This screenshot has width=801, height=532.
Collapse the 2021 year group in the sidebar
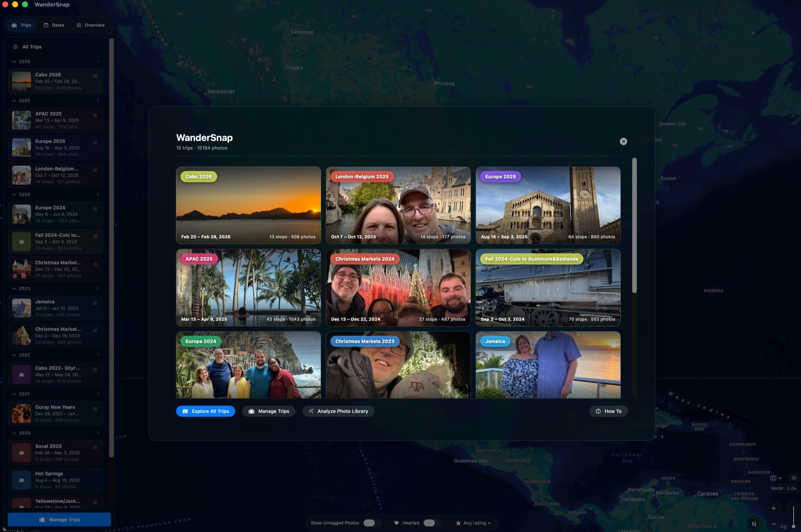point(14,394)
